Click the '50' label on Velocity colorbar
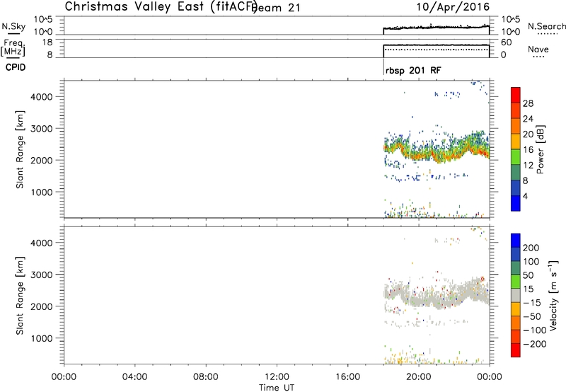566x392 pixels. click(528, 275)
